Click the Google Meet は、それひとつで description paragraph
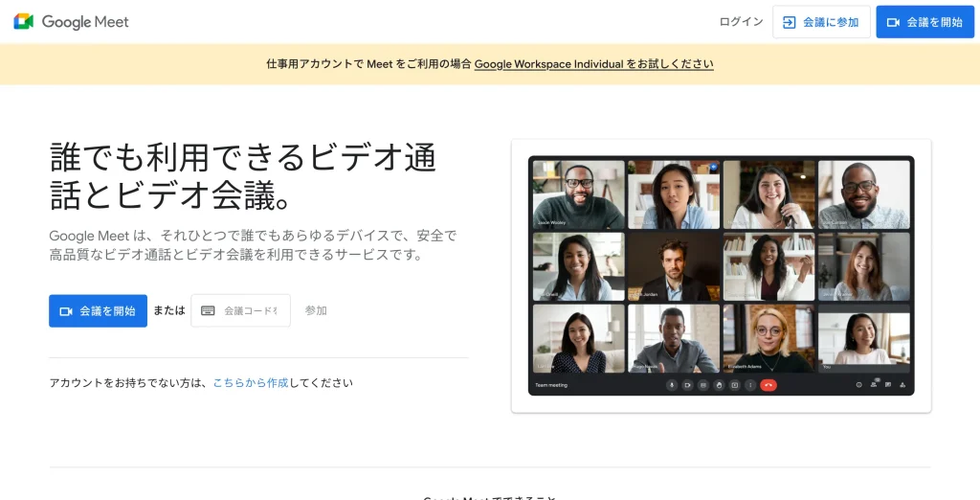This screenshot has width=980, height=500. tap(253, 245)
